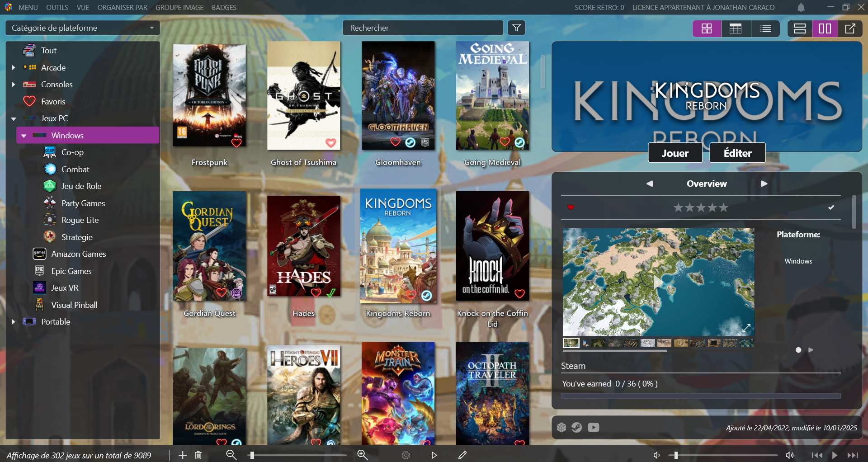868x462 pixels.
Task: Open the MENU menu
Action: 28,8
